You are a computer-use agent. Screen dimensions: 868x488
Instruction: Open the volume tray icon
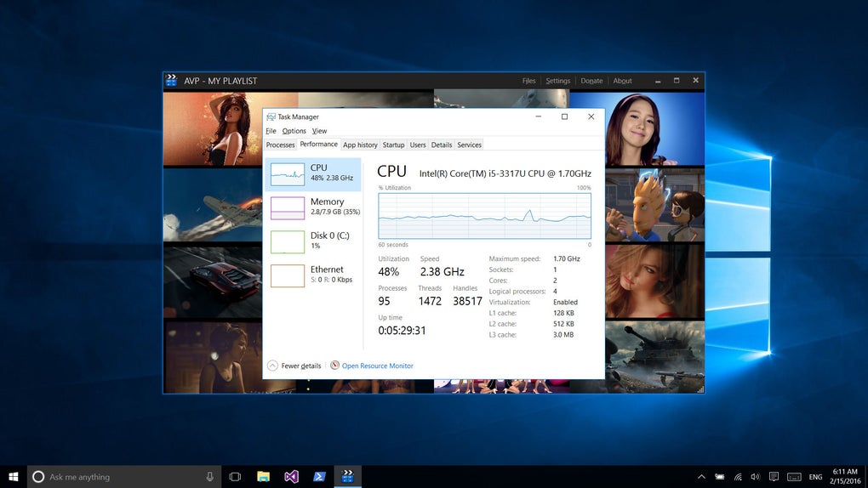coord(755,476)
